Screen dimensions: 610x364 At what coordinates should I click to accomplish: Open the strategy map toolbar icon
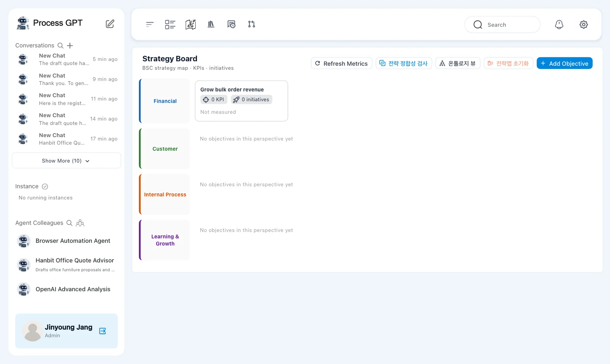pyautogui.click(x=191, y=24)
